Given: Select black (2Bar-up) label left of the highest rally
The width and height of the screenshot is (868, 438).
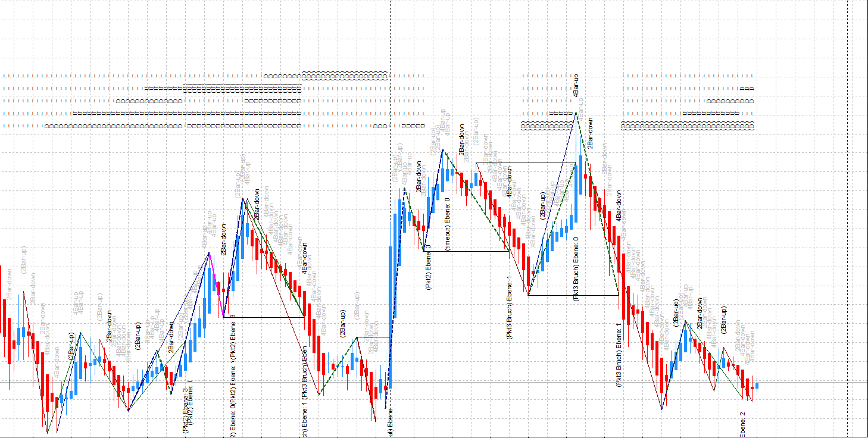Looking at the screenshot, I should tap(542, 206).
